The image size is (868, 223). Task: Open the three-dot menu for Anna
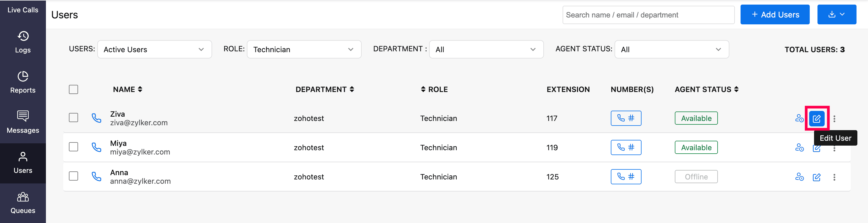(834, 177)
